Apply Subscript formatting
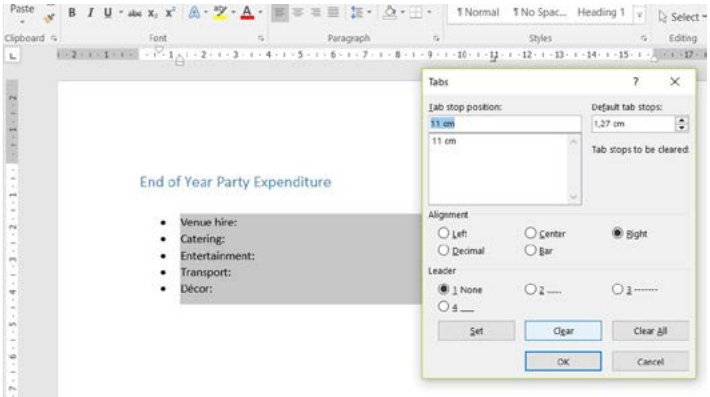710x397 pixels. (x=153, y=13)
